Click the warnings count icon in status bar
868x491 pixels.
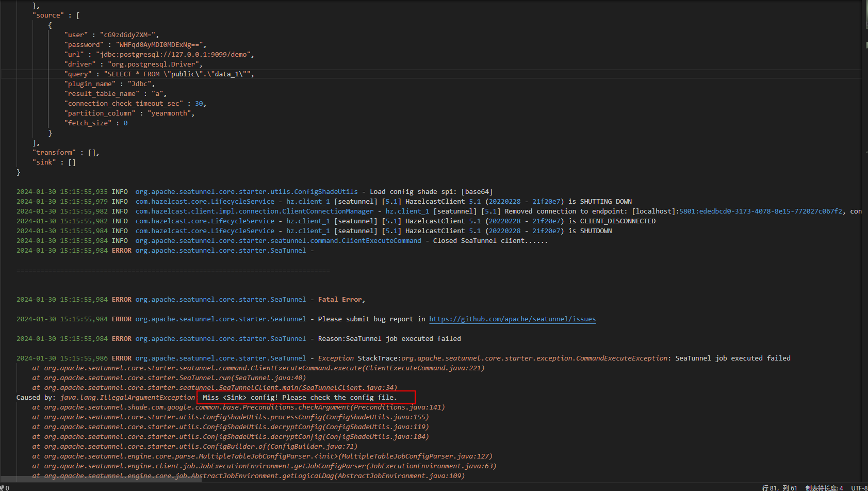tap(5, 487)
